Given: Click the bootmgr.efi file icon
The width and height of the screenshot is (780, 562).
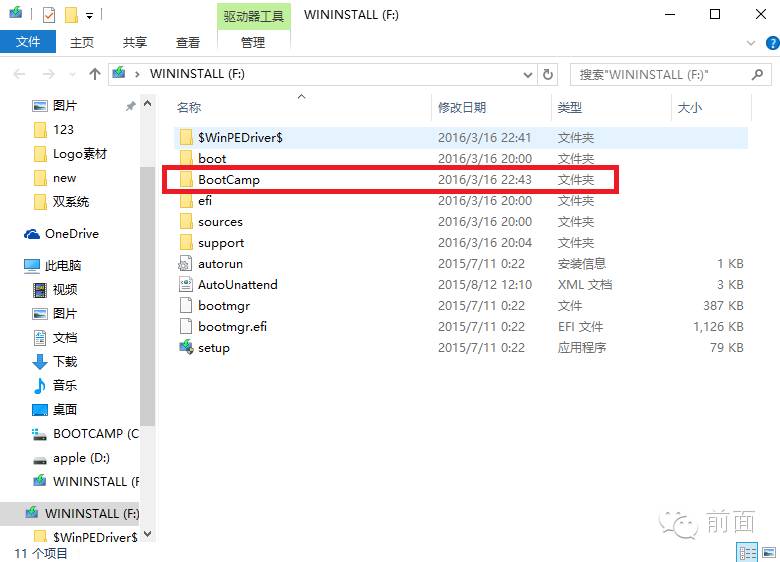Looking at the screenshot, I should (x=186, y=326).
